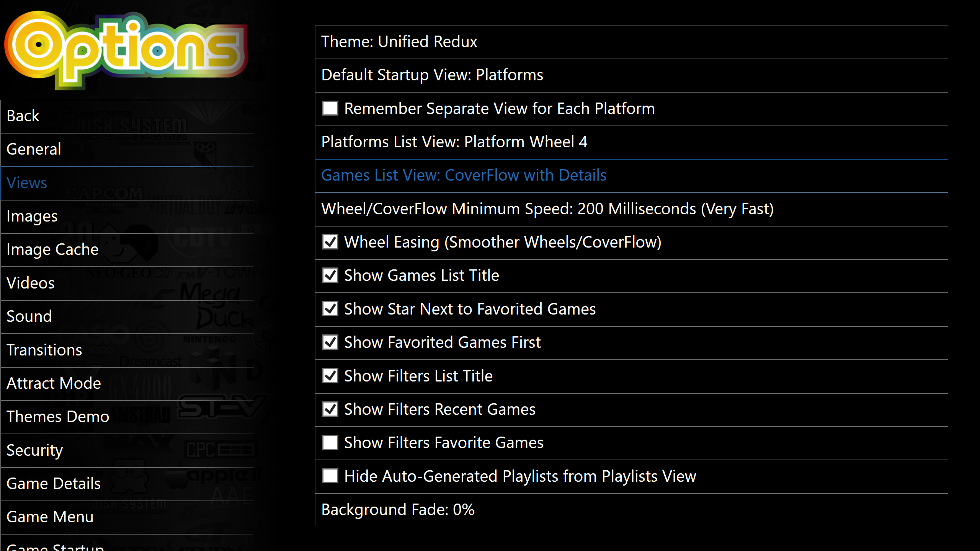Open Attract Mode settings

(x=127, y=384)
